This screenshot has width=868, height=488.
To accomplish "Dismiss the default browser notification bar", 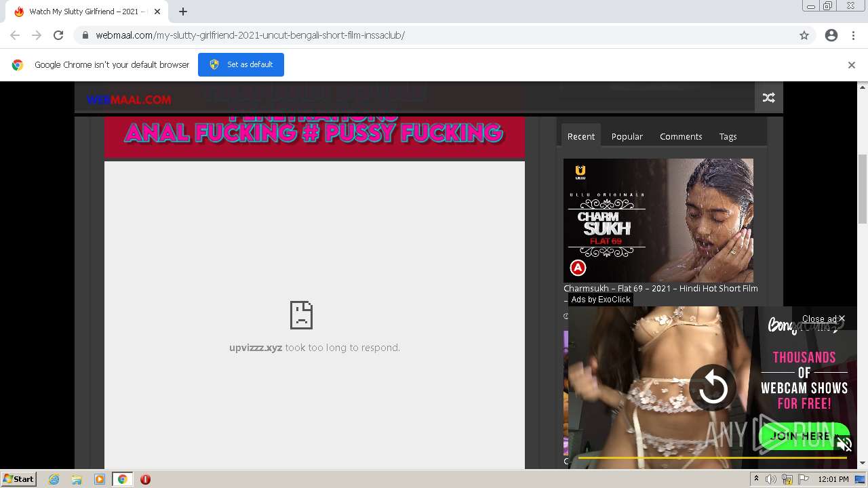I will (852, 65).
